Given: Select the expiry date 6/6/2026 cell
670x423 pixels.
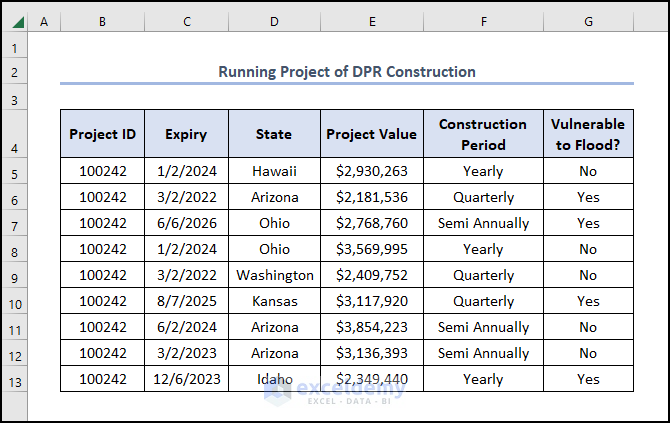Looking at the screenshot, I should click(x=186, y=223).
